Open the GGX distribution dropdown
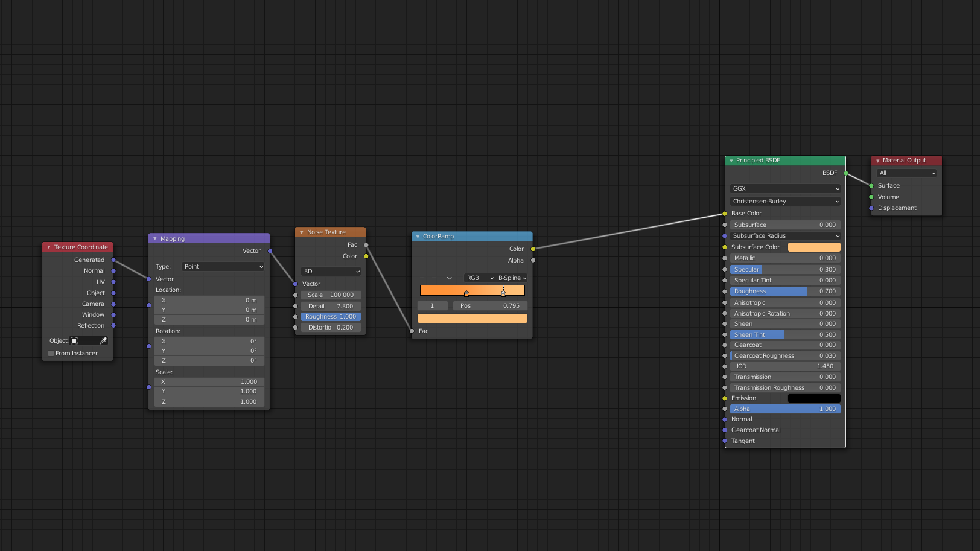 click(x=785, y=189)
